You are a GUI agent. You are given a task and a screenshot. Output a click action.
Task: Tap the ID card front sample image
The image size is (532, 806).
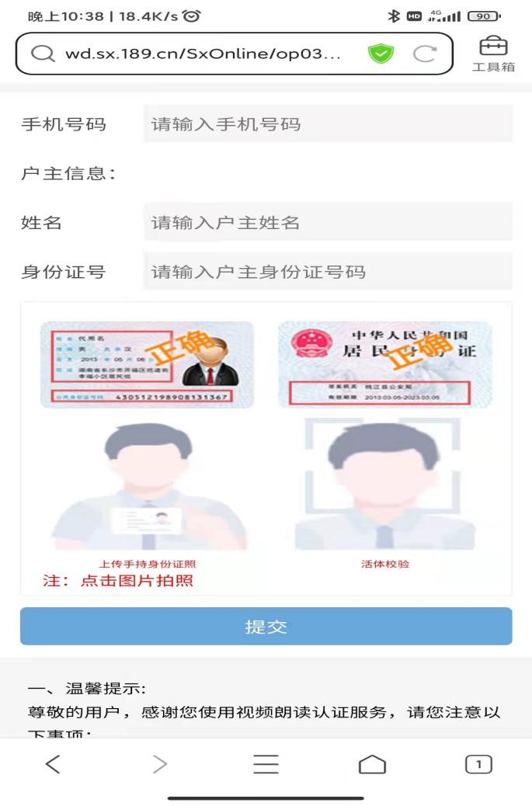point(147,364)
